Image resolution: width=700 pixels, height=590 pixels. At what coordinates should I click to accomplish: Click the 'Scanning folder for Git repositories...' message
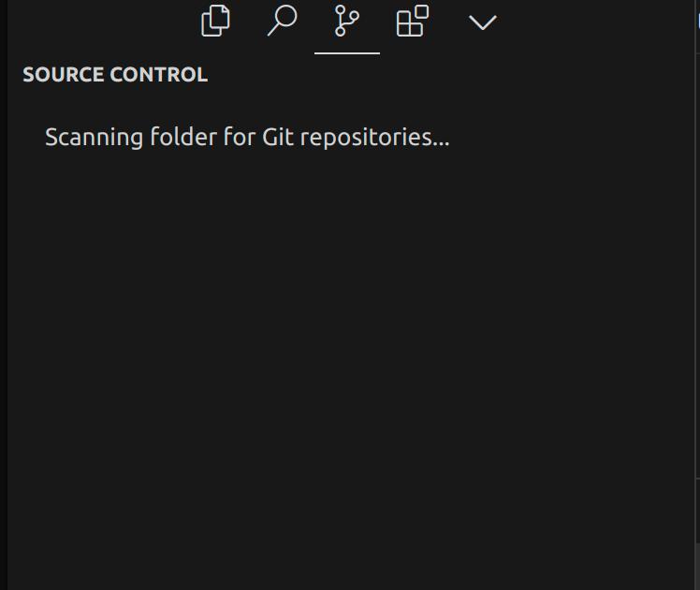tap(247, 138)
